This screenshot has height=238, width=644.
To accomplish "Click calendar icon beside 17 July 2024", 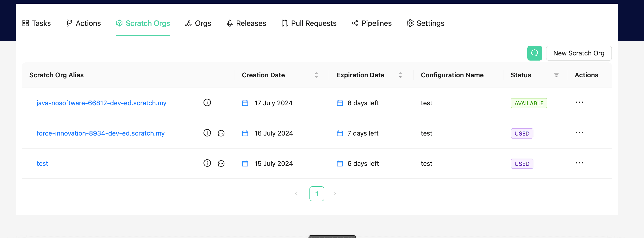I will pos(245,103).
